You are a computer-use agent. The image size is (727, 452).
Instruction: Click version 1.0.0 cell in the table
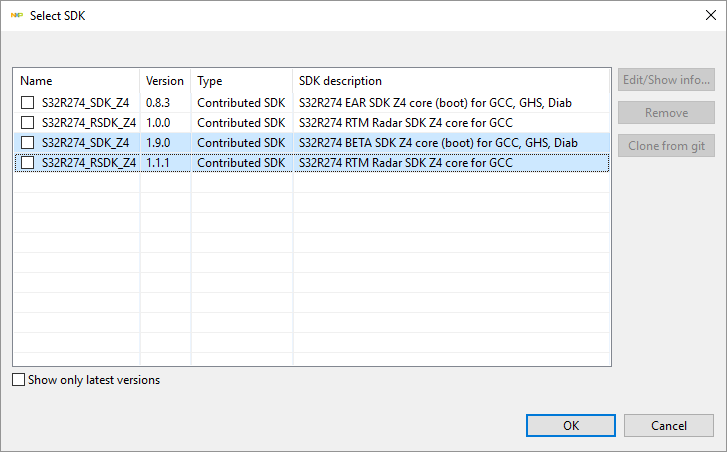pos(160,123)
